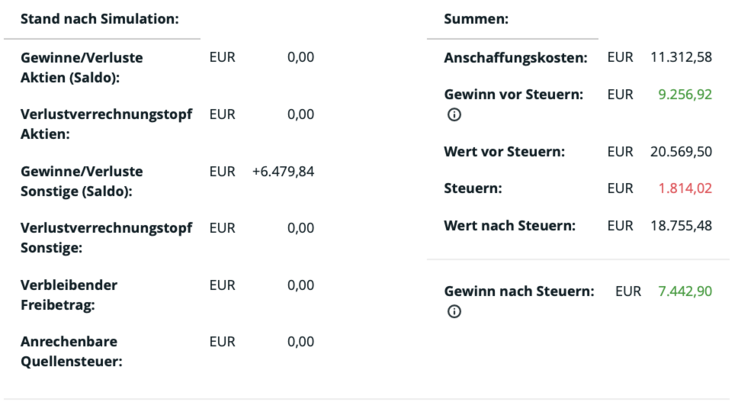Click the +6.479,84 Sonstige balance value

[283, 172]
